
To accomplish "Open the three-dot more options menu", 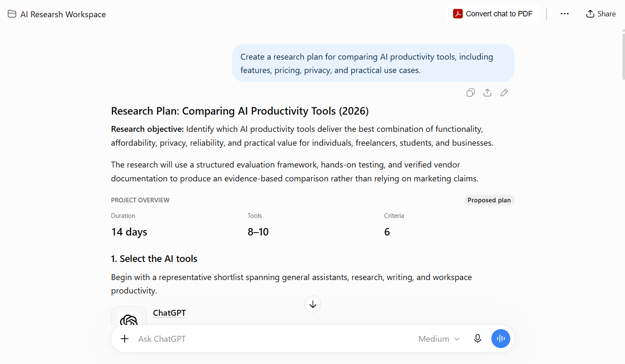I will [564, 14].
